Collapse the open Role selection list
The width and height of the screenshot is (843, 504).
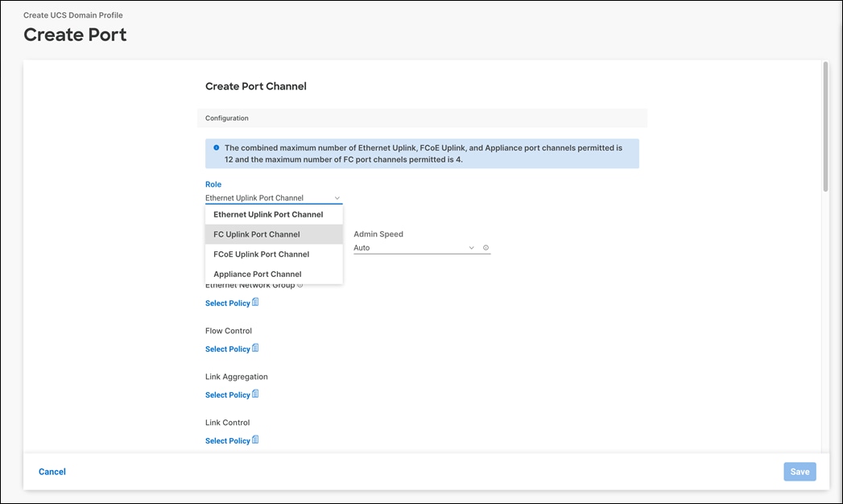click(x=337, y=197)
